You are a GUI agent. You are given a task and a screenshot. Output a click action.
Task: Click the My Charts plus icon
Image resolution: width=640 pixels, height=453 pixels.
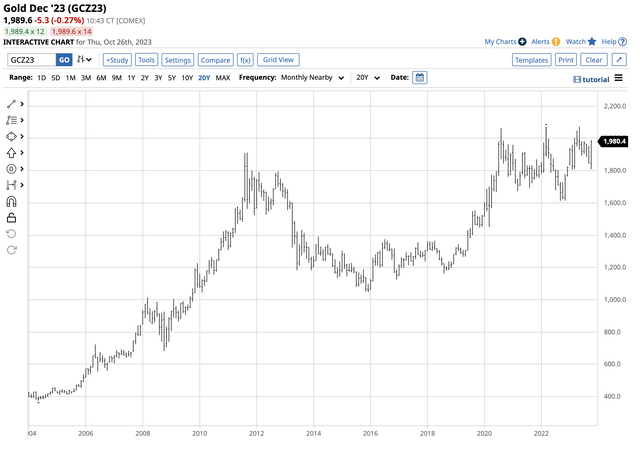(x=522, y=42)
